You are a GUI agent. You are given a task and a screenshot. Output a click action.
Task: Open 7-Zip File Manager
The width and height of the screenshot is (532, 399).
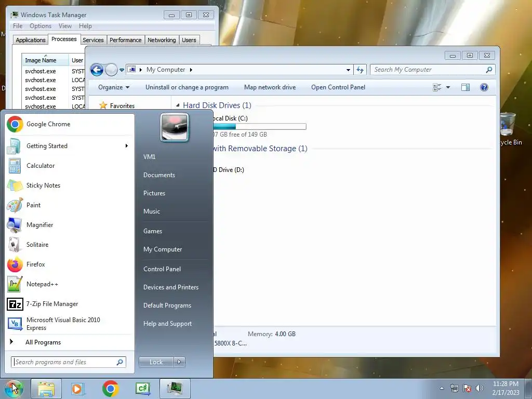(69, 303)
